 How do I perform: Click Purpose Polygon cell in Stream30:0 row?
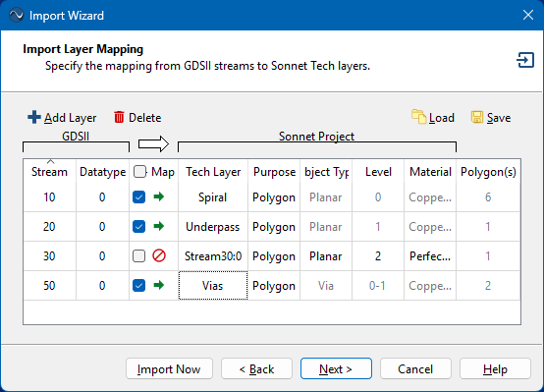[x=274, y=256]
